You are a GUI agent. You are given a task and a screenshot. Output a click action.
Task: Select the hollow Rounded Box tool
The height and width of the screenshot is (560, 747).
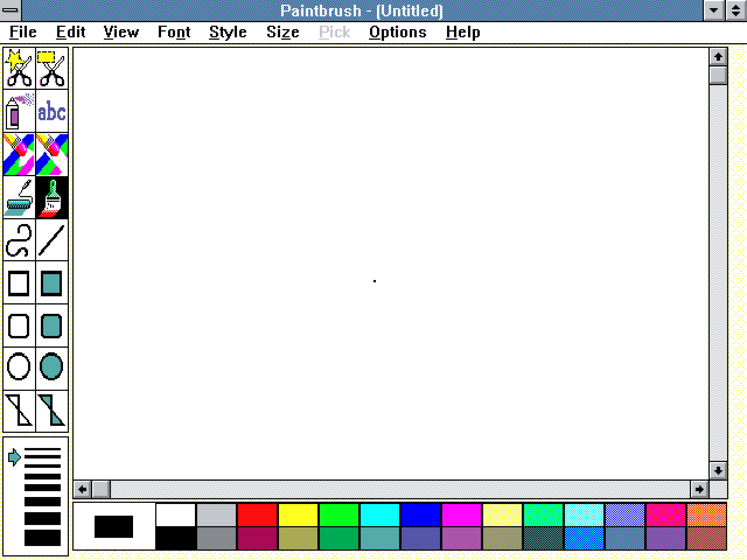(x=19, y=326)
